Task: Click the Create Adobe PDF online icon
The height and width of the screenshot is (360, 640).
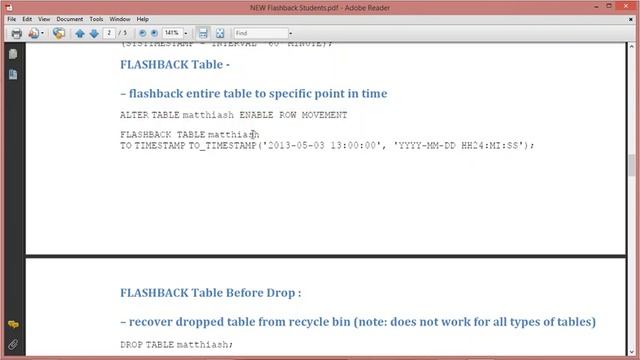Action: (x=34, y=33)
